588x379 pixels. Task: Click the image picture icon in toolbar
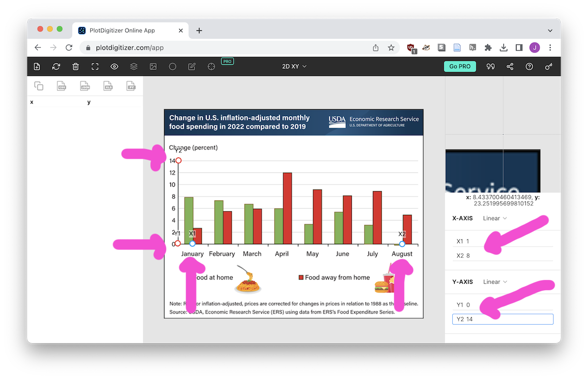153,67
